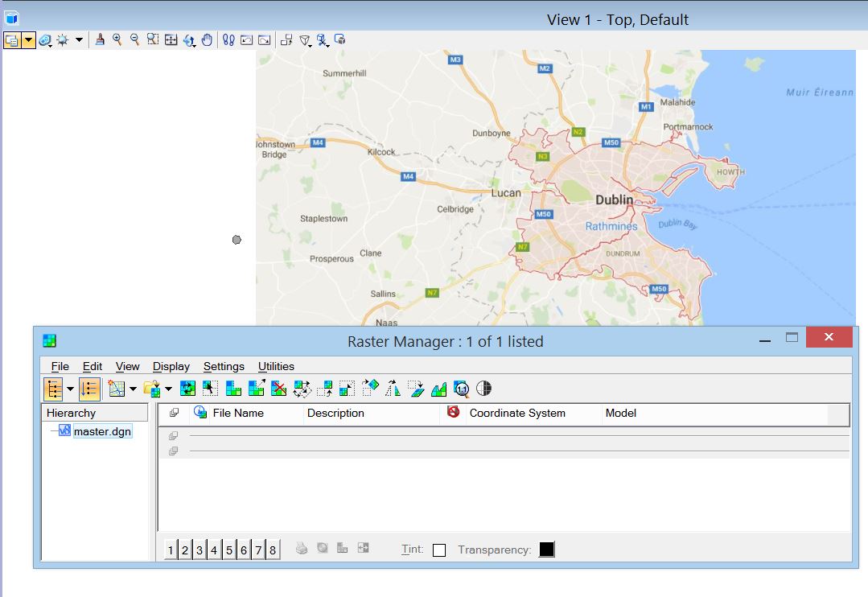
Task: Click View Next icon
Action: [x=265, y=39]
